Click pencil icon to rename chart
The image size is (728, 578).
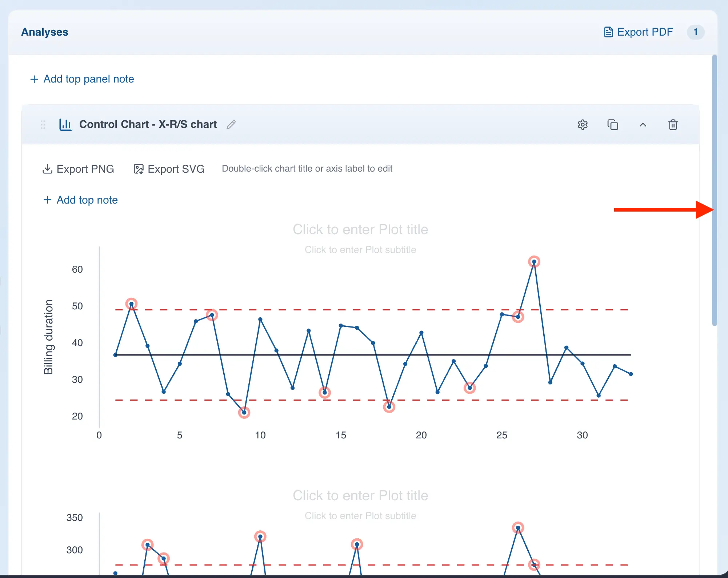click(x=231, y=125)
